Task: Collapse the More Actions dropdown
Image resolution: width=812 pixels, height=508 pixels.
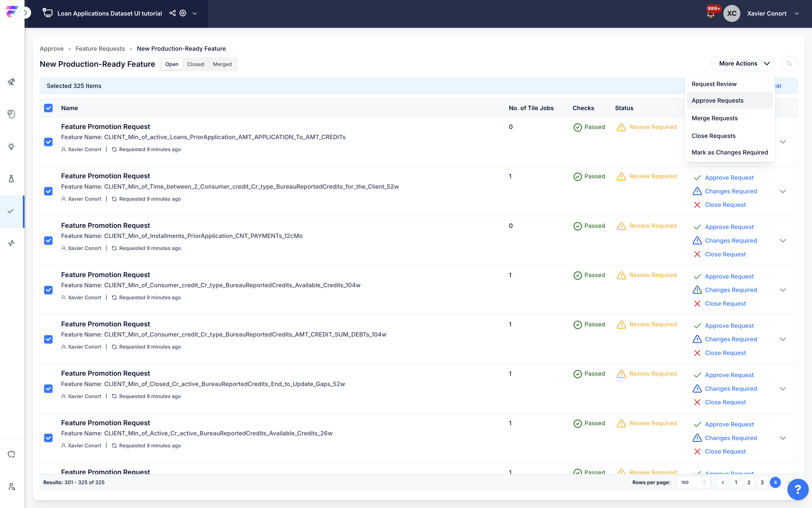Action: [742, 63]
